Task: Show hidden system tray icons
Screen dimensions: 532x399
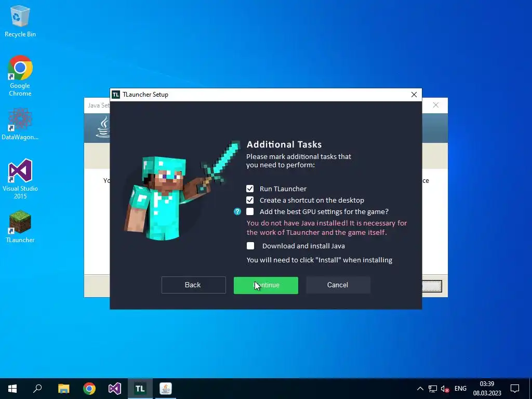Action: (x=420, y=389)
